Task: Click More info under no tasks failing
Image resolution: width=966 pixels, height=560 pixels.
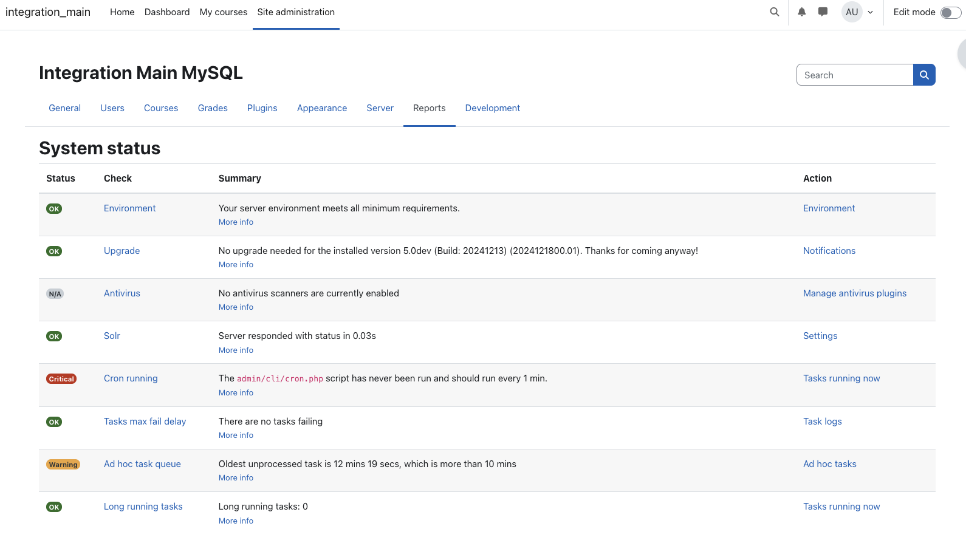Action: click(x=236, y=435)
